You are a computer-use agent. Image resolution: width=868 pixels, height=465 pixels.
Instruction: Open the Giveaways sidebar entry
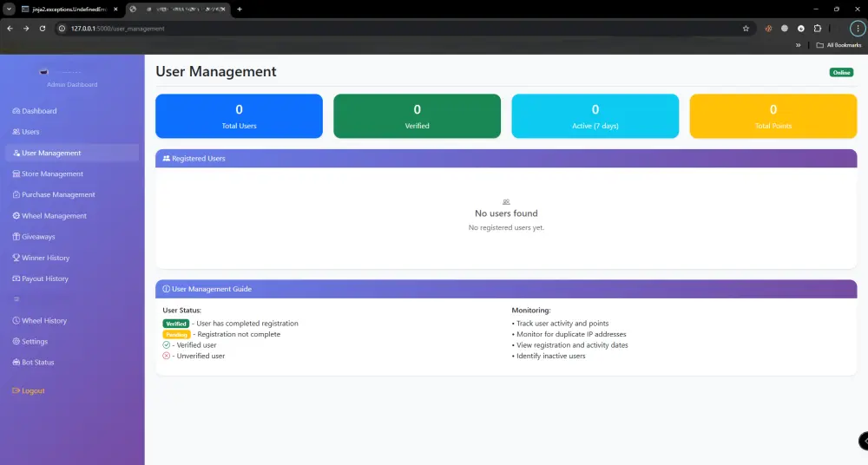34,237
